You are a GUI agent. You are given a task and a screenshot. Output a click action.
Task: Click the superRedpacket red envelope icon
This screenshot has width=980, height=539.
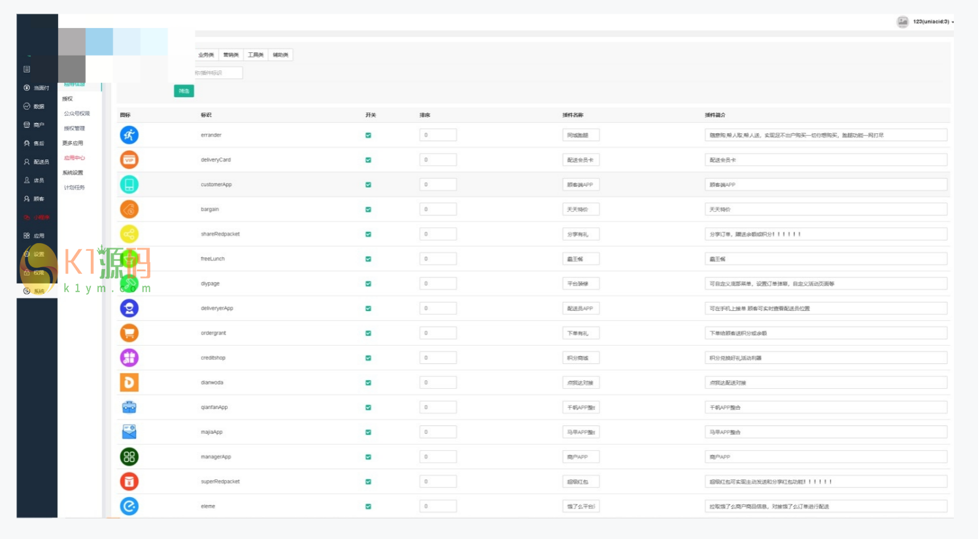tap(129, 482)
